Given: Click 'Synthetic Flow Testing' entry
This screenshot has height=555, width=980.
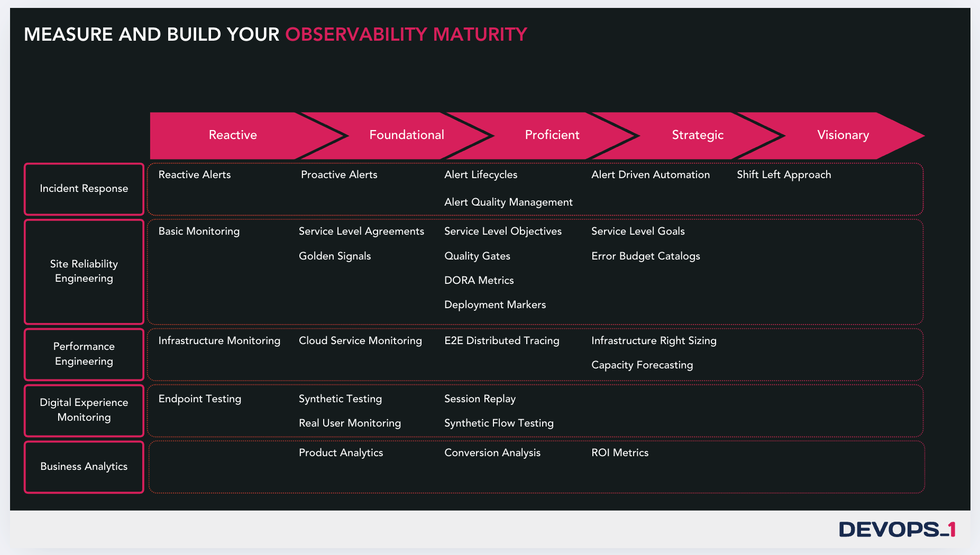Looking at the screenshot, I should click(499, 423).
